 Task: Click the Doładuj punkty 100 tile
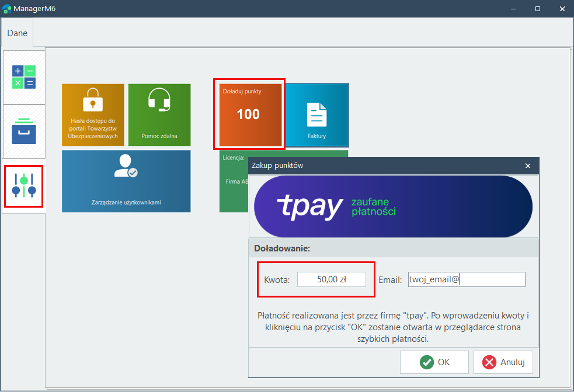250,115
